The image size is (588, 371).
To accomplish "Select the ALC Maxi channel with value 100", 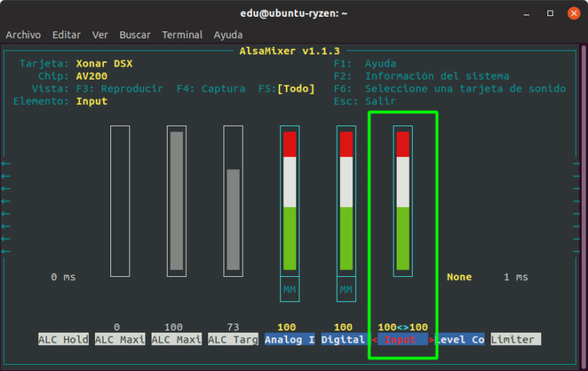I will 177,340.
